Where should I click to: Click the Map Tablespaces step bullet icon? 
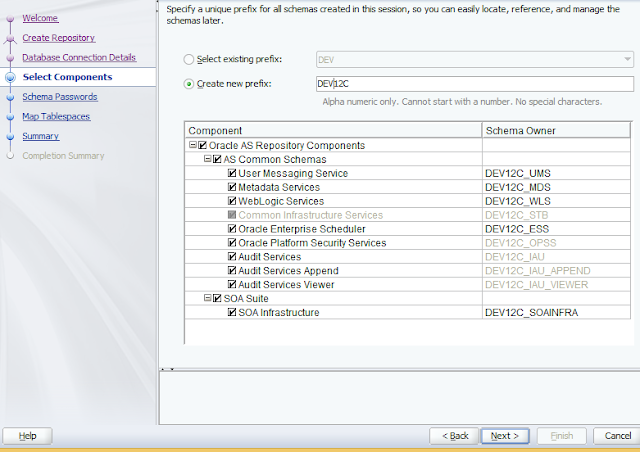pyautogui.click(x=11, y=117)
